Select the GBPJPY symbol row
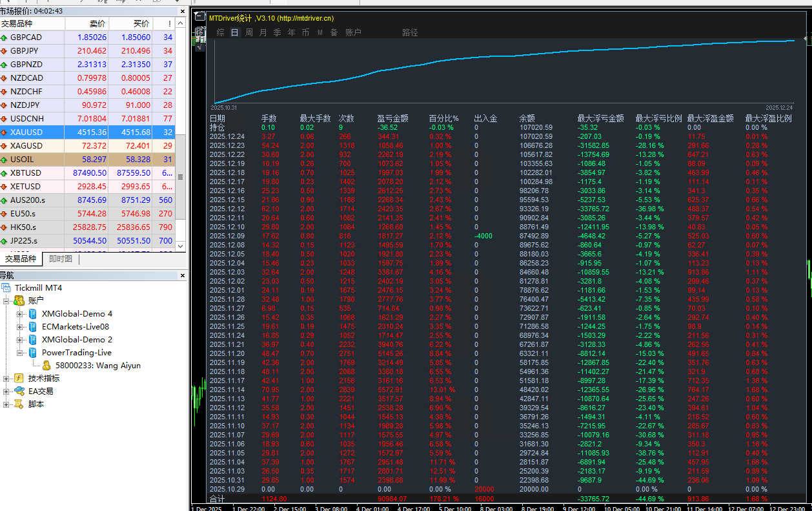Image resolution: width=812 pixels, height=511 pixels. (x=88, y=51)
